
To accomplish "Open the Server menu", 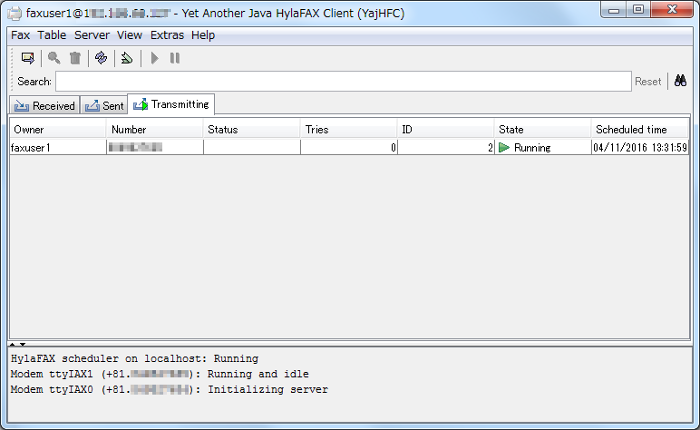I will pos(92,35).
